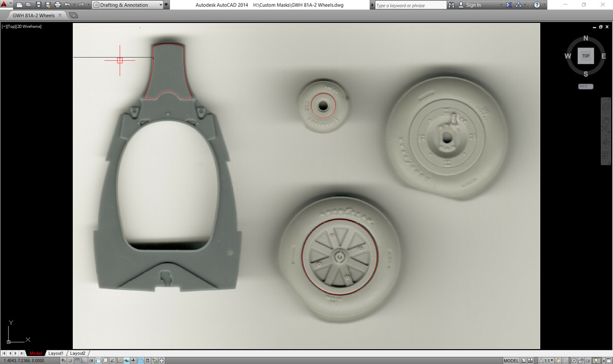Switch to the Layout1 tab
Image resolution: width=613 pixels, height=364 pixels.
[x=56, y=353]
